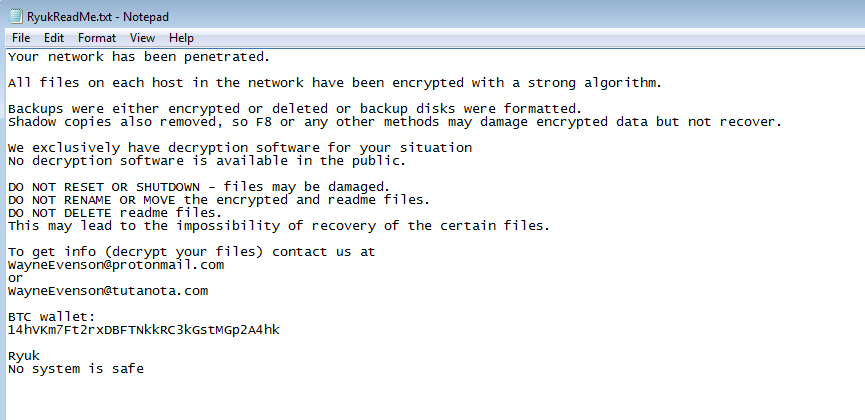
Task: Open the Format menu
Action: [97, 38]
